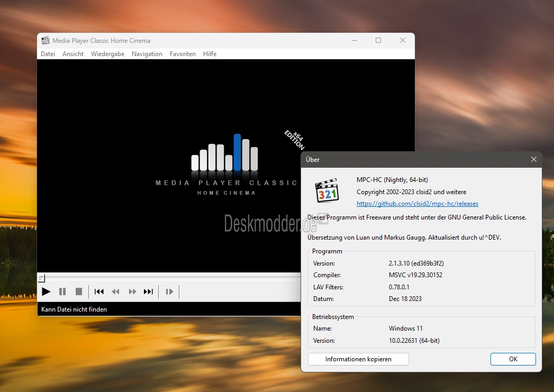Screen dimensions: 554x392
Task: Open the Datei menu
Action: 48,53
